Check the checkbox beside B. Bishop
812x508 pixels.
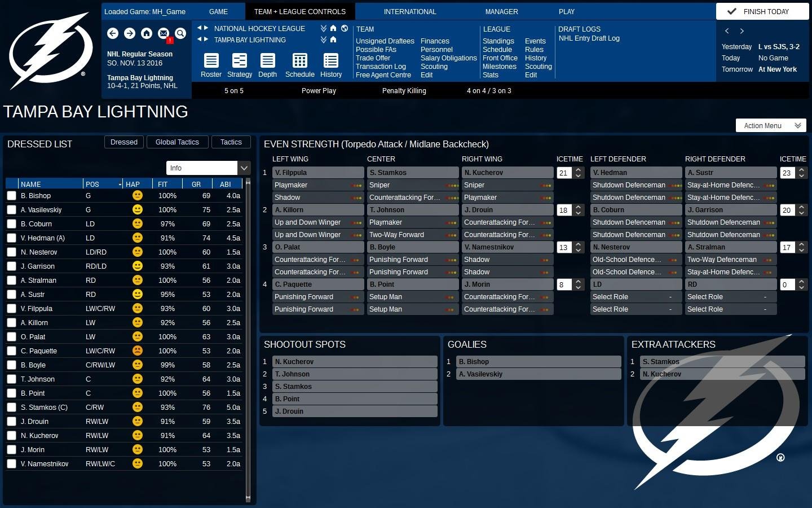click(x=12, y=195)
